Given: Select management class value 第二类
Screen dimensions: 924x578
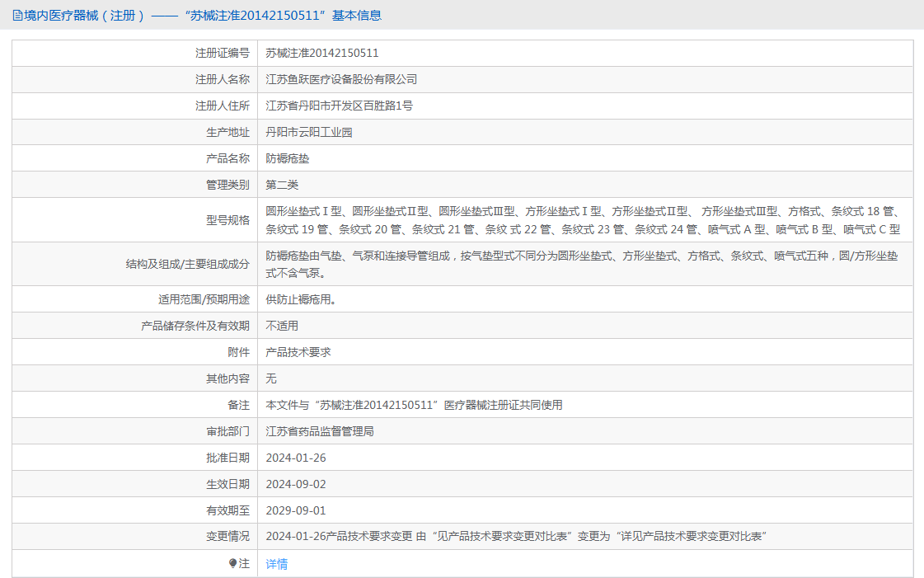Looking at the screenshot, I should pyautogui.click(x=282, y=185).
